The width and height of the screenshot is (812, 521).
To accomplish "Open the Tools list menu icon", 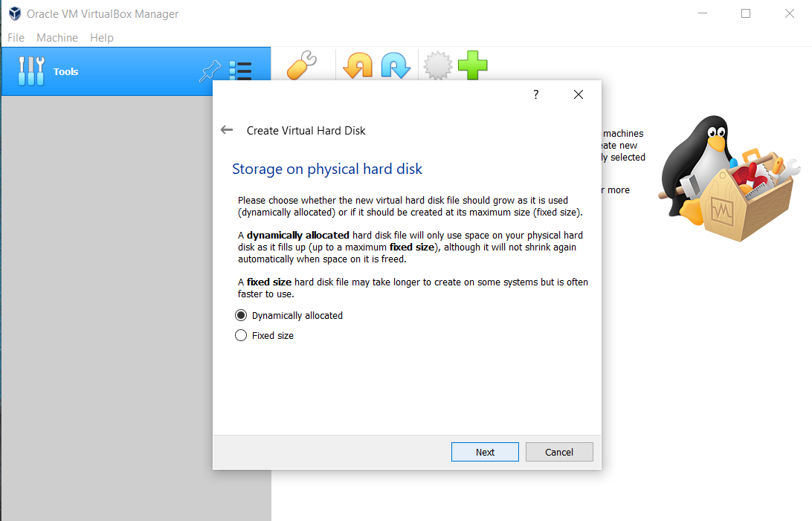I will pyautogui.click(x=240, y=71).
